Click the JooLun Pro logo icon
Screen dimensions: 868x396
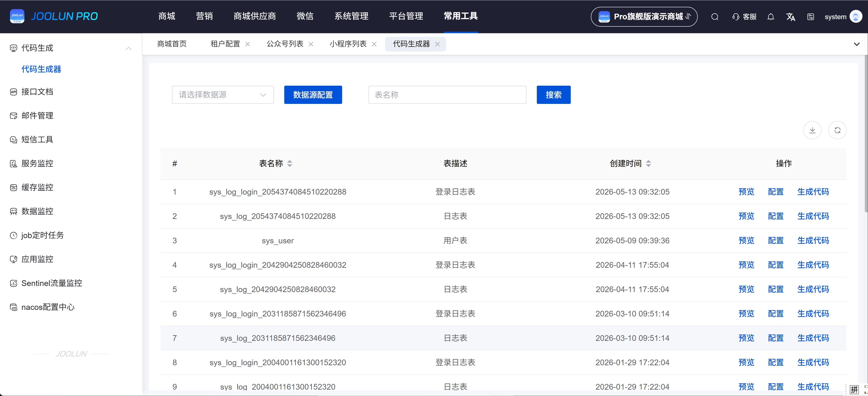pyautogui.click(x=17, y=16)
